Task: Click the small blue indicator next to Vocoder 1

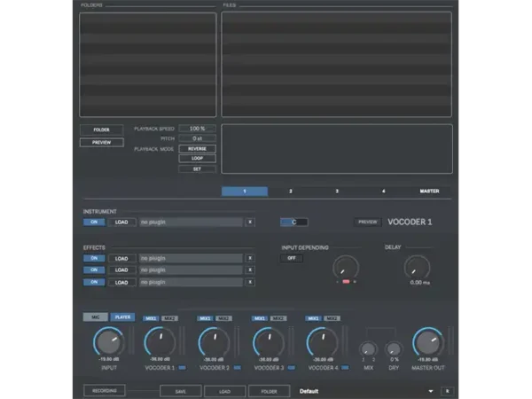Action: pyautogui.click(x=182, y=368)
